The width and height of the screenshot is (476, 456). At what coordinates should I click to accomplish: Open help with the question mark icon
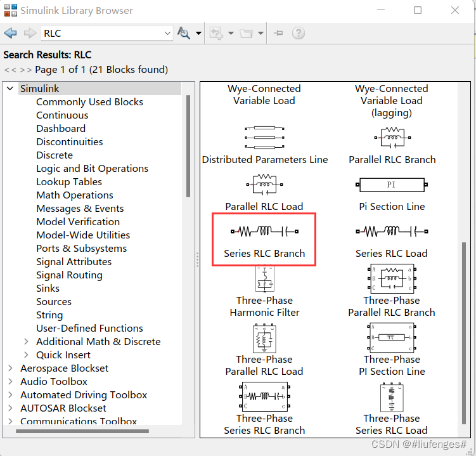pos(298,33)
